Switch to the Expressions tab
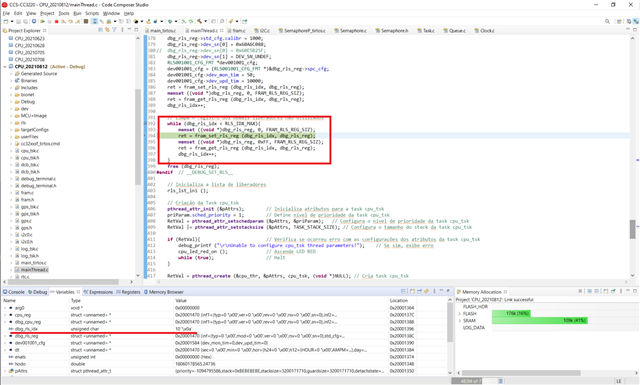This screenshot has height=385, width=640. [98, 292]
